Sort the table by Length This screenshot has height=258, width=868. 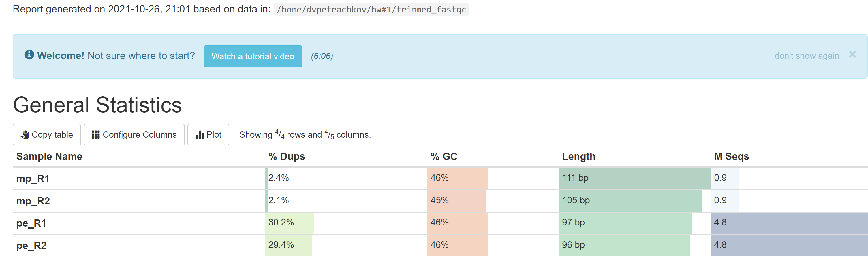[578, 156]
